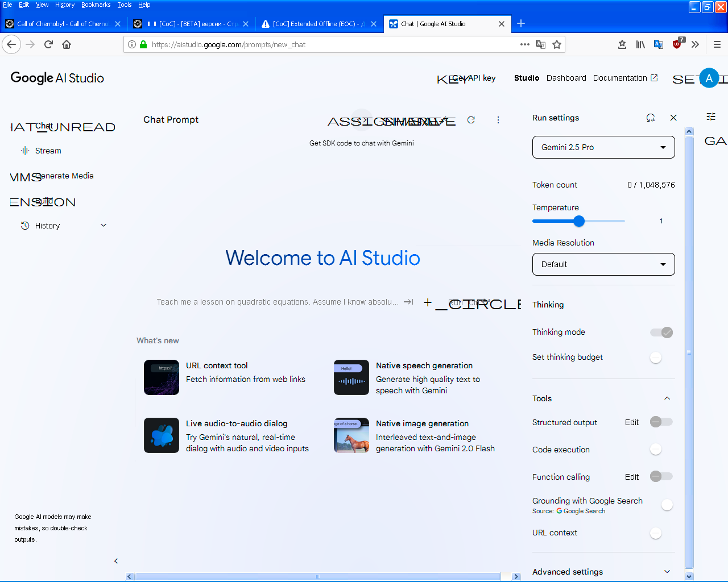The image size is (728, 582).
Task: Expand Advanced settings section
Action: (603, 572)
